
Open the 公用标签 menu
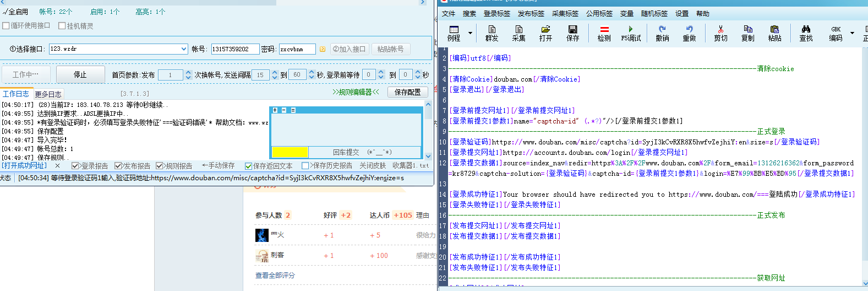(599, 14)
